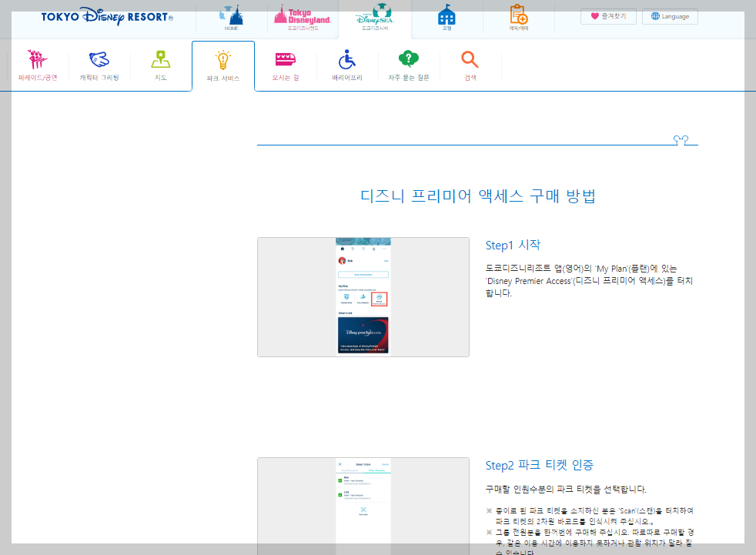Select the 파크 서비스 lightbulb tab

(x=223, y=66)
